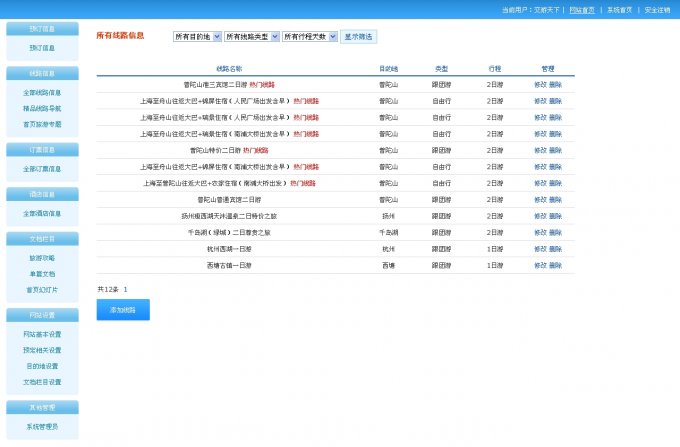
Task: Open 网站基本设置 in the sidebar
Action: [42, 334]
